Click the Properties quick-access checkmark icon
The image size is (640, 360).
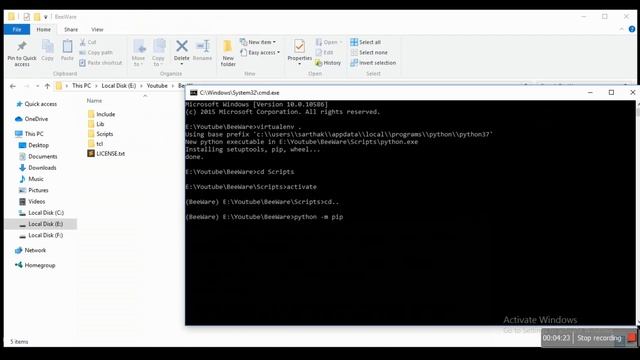(27, 17)
